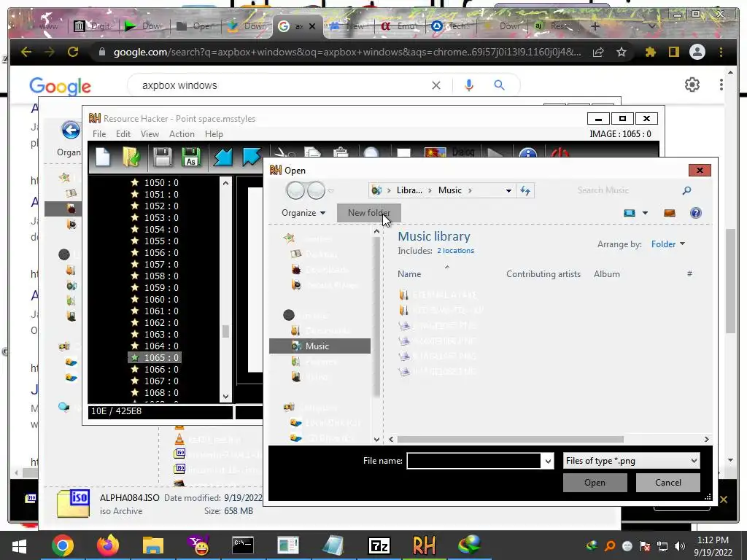Expand the address bar history dropdown arrow
The width and height of the screenshot is (747, 560).
[508, 190]
